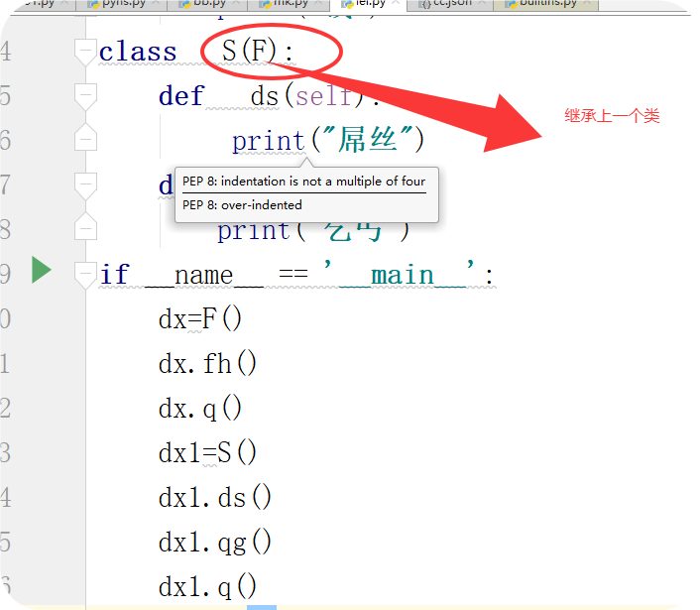Image resolution: width=700 pixels, height=610 pixels.
Task: Close the bb.py tab
Action: (237, 3)
